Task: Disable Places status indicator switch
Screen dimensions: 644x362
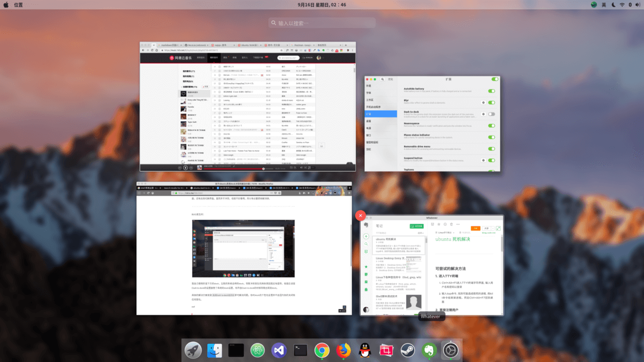Action: coord(491,137)
